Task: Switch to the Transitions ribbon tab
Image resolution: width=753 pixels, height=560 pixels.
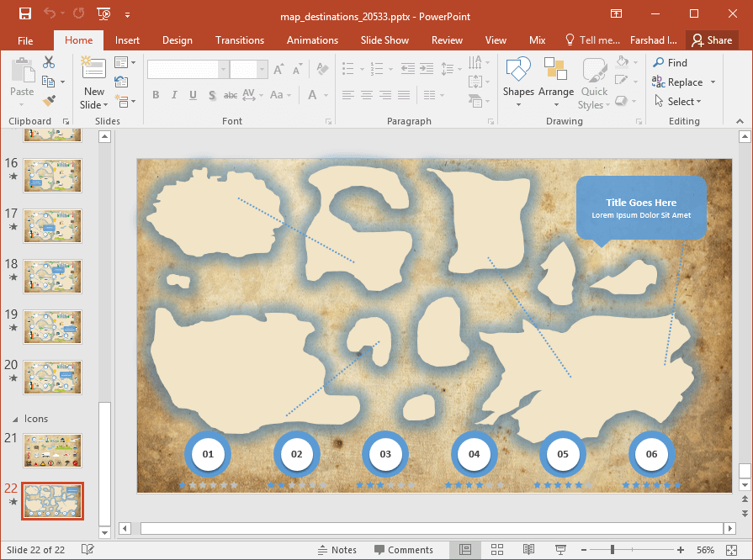Action: coord(239,40)
